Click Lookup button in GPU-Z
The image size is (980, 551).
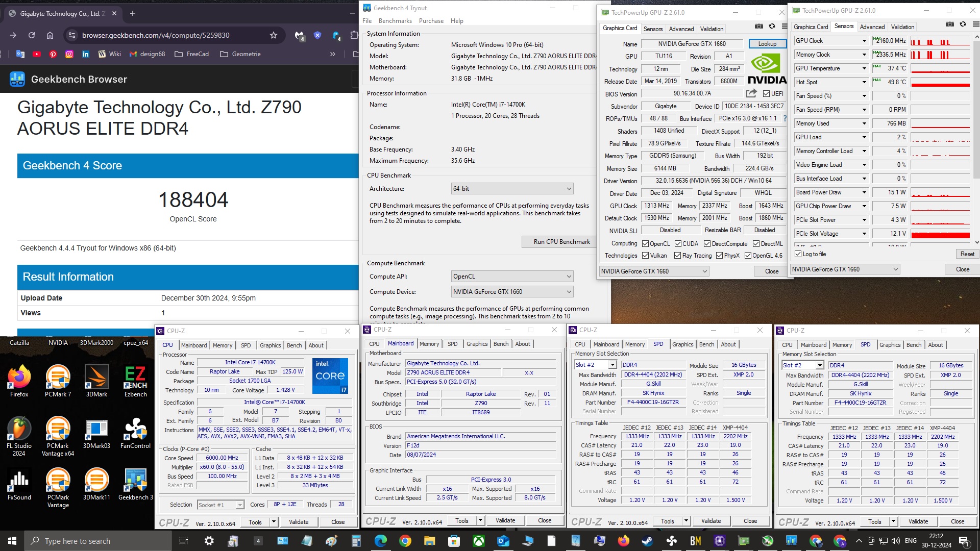[x=767, y=44]
